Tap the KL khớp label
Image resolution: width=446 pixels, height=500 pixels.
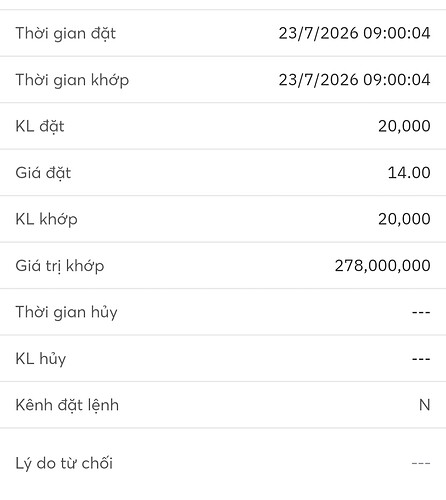coord(46,220)
